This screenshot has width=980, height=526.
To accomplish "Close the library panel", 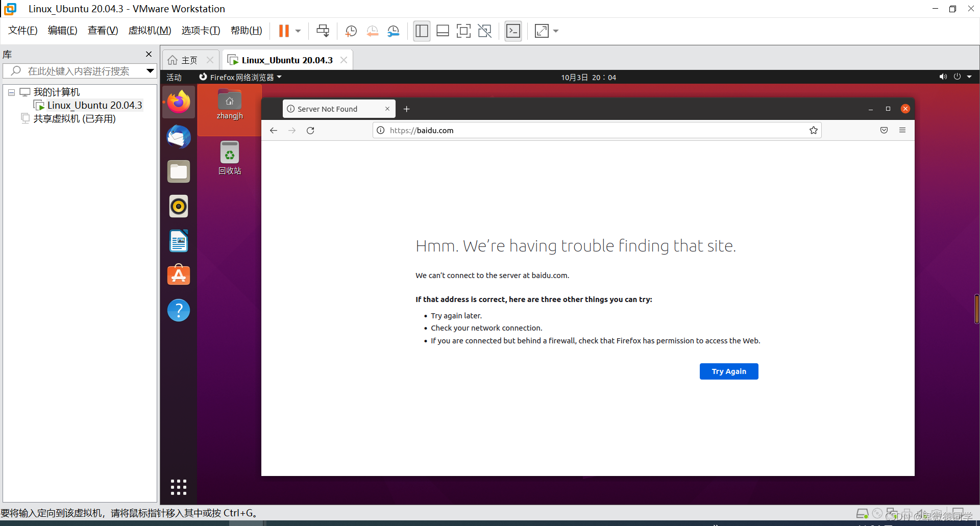I will [149, 54].
